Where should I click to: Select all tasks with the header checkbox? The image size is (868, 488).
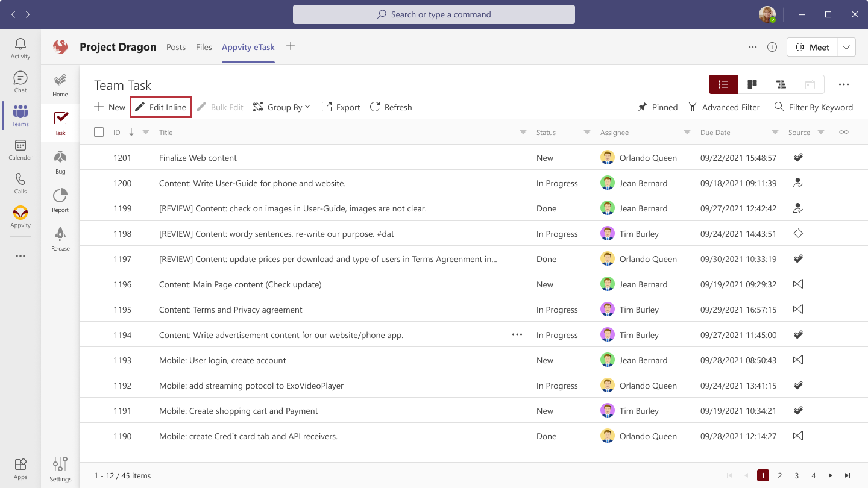tap(99, 131)
